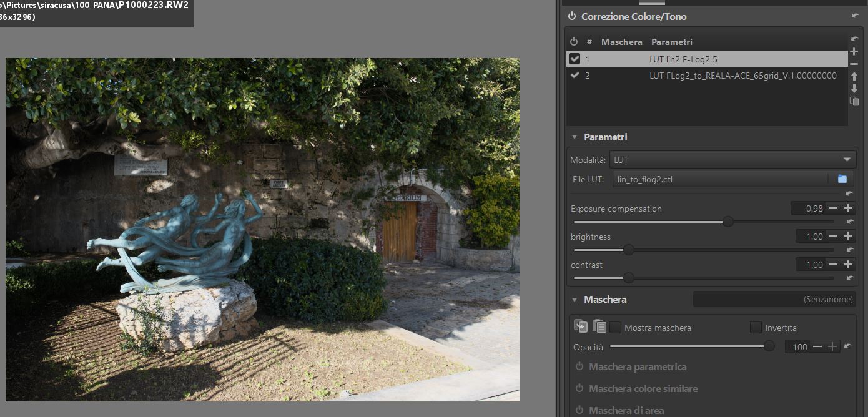Image resolution: width=868 pixels, height=417 pixels.
Task: Add a new correction with plus icon
Action: (x=854, y=51)
